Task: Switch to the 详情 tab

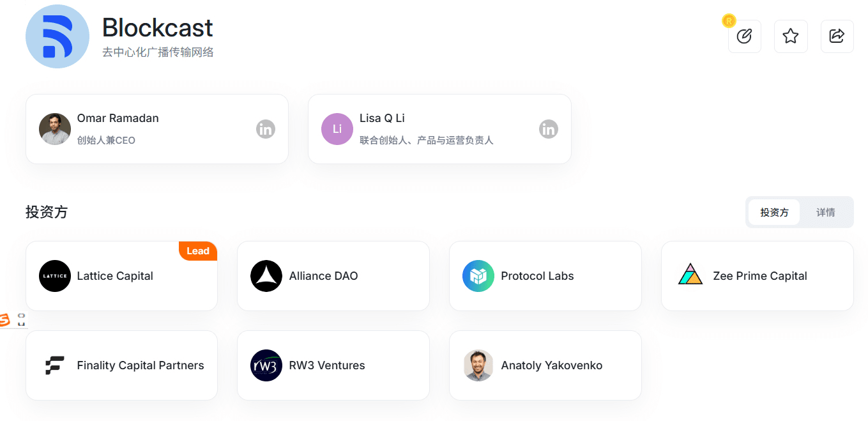Action: click(825, 212)
